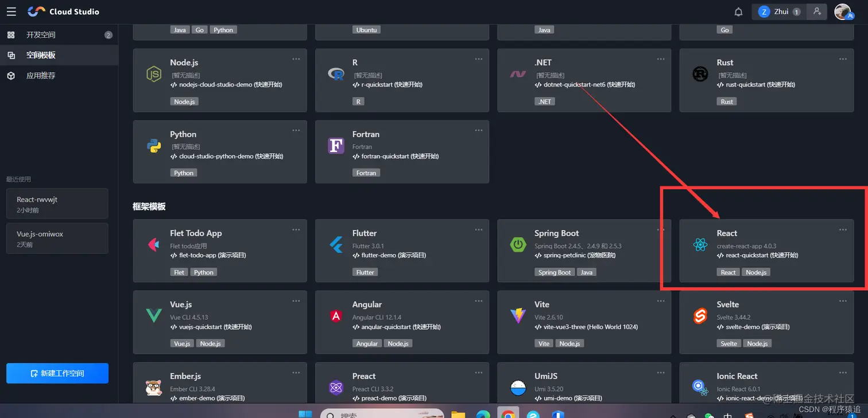Screen dimensions: 868x418
Task: Click the invite member icon
Action: pos(817,11)
